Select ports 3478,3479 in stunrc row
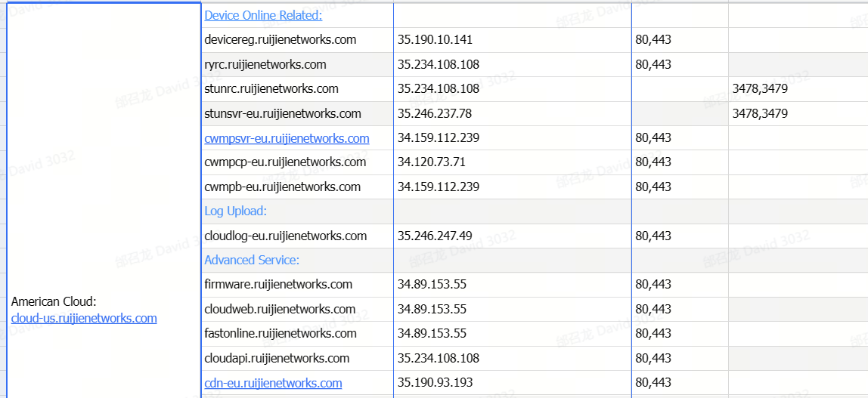 [760, 89]
